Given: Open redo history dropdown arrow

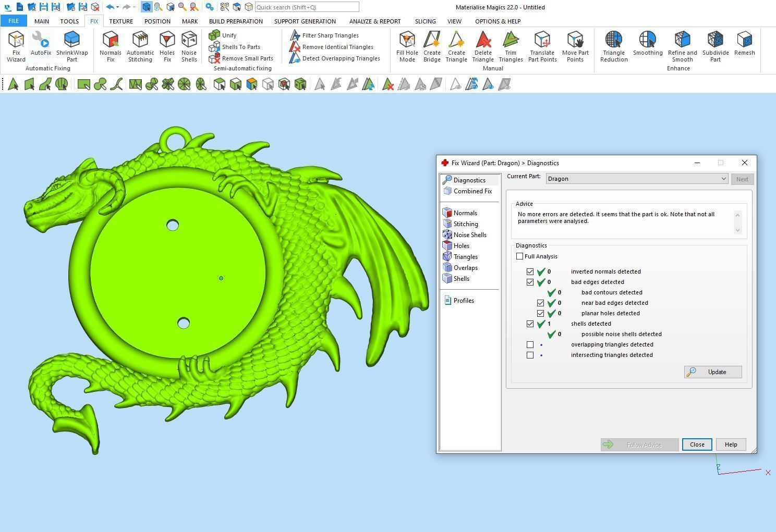Looking at the screenshot, I should point(134,7).
